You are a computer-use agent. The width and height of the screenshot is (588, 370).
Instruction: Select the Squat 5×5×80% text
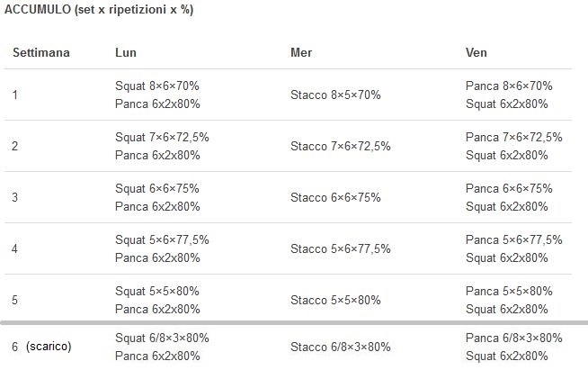point(157,291)
